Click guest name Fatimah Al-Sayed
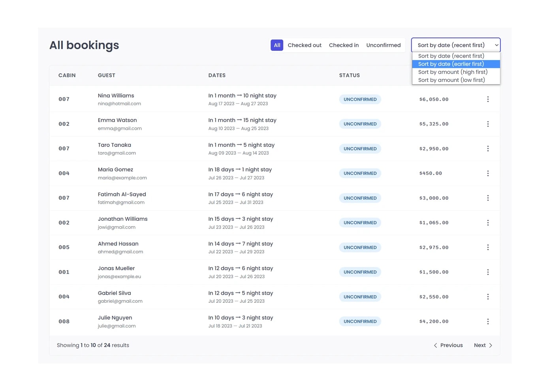This screenshot has height=392, width=549. click(122, 194)
